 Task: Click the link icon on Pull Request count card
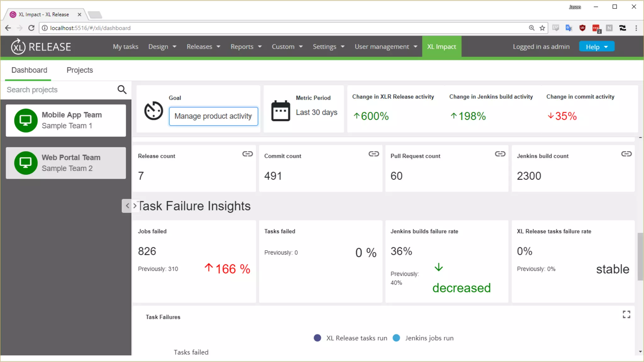pyautogui.click(x=500, y=154)
